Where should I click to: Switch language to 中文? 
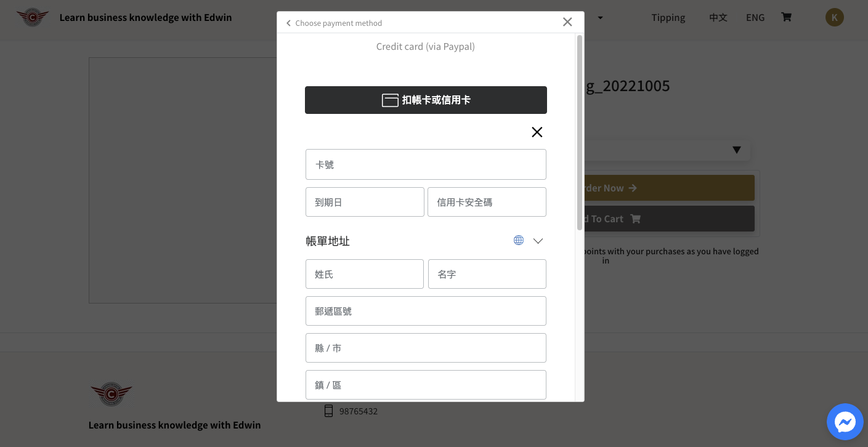click(x=718, y=17)
